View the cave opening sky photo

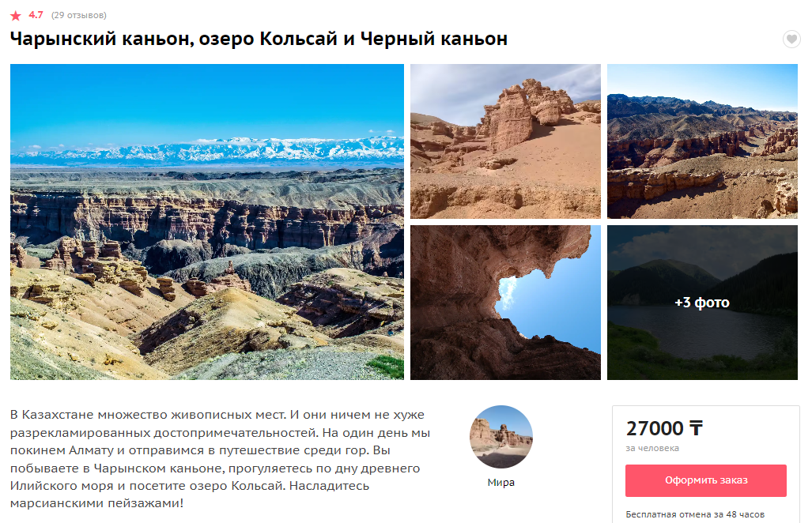tap(505, 303)
